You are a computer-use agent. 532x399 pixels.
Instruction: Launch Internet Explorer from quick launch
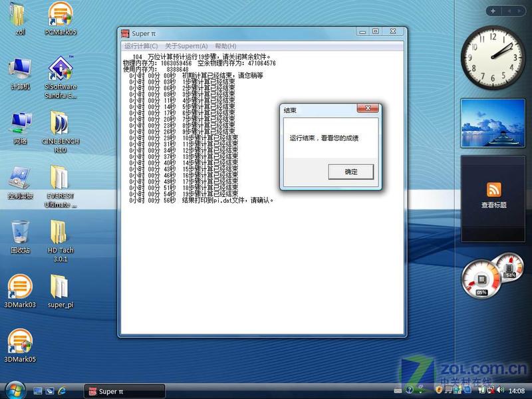[x=62, y=391]
